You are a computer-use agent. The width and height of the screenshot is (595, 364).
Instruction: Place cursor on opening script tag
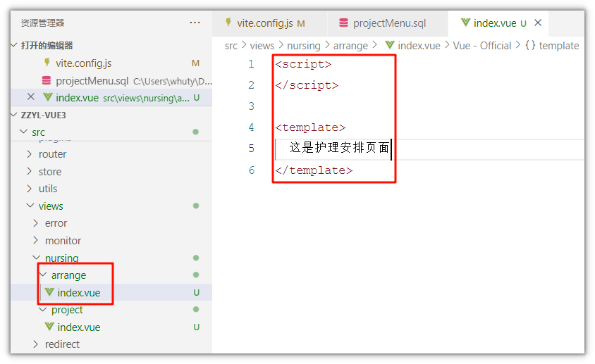(x=303, y=64)
